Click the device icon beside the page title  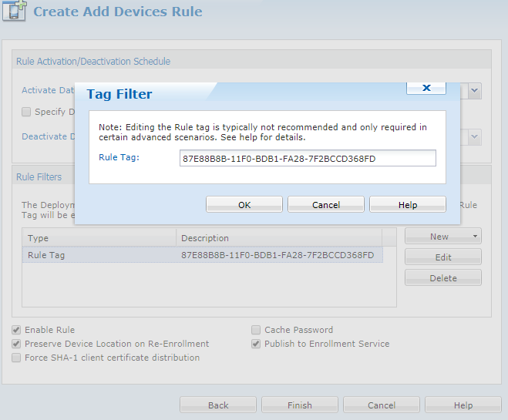15,13
